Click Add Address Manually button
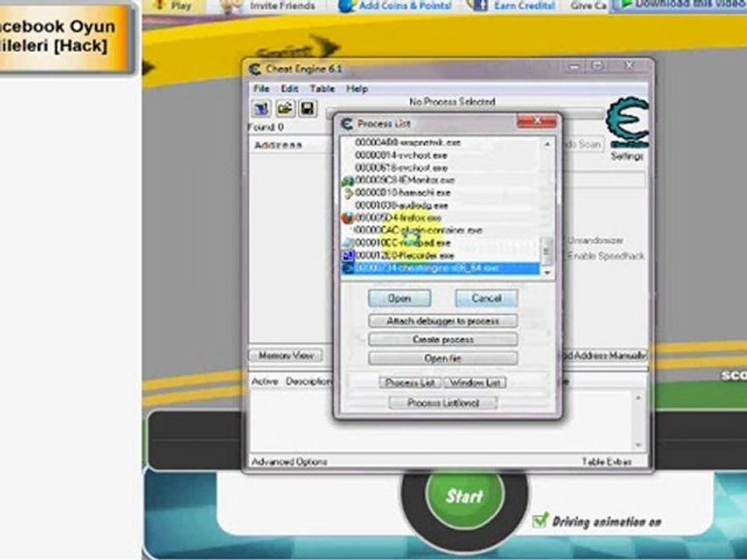Viewport: 747px width, 560px height. click(x=604, y=355)
